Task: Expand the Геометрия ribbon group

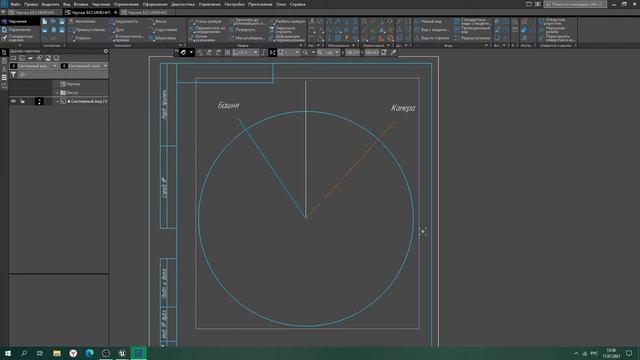Action: click(180, 45)
